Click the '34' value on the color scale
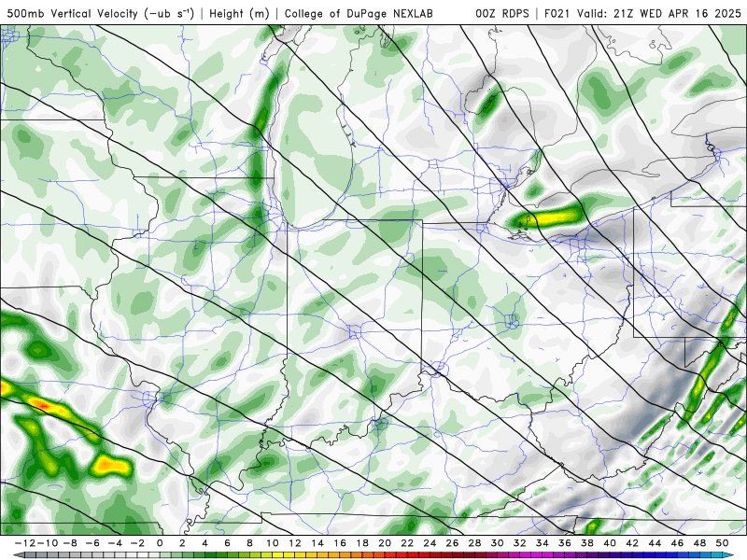 (543, 543)
